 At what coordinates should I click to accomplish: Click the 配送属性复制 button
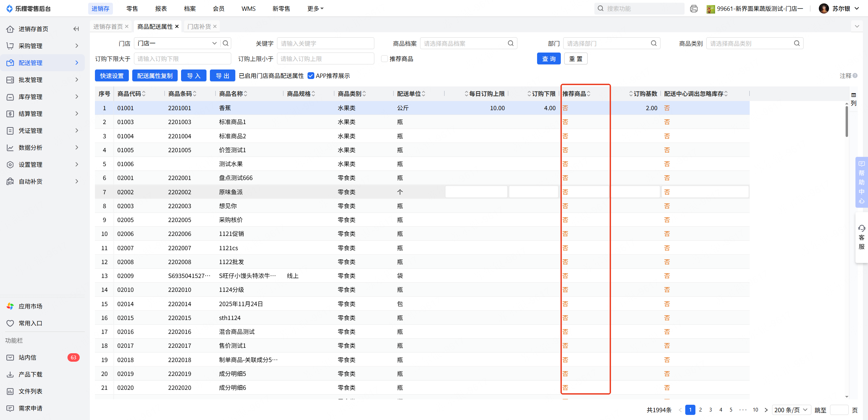point(155,76)
